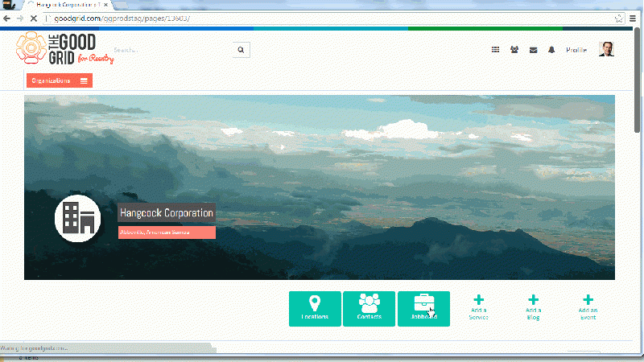Open the Jobboard tile
This screenshot has width=644, height=362.
tap(423, 309)
